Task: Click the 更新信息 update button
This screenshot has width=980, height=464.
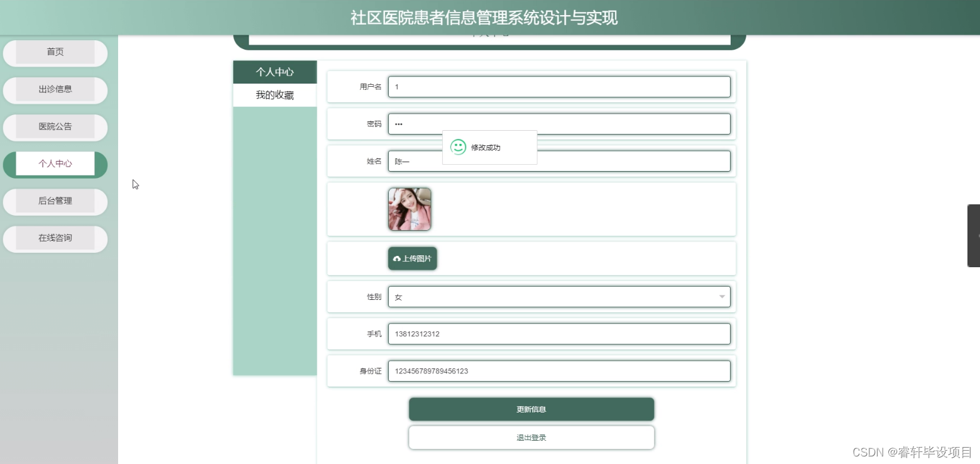Action: 531,409
